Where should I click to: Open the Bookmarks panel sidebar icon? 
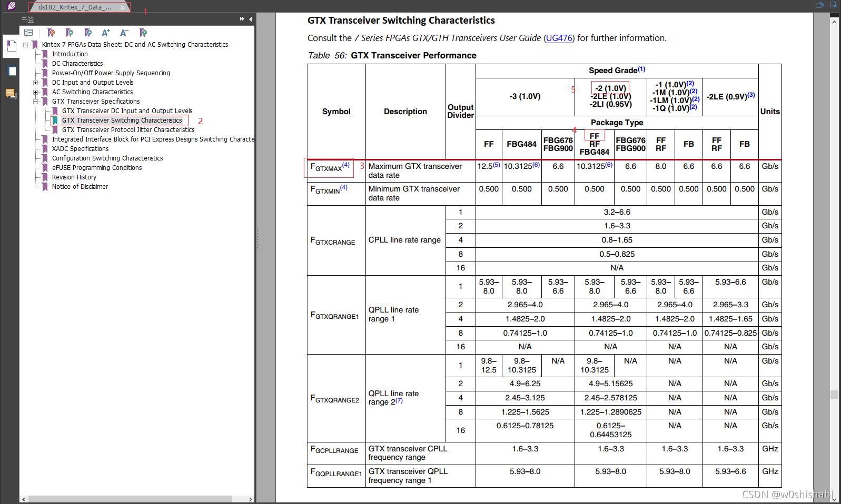click(x=11, y=46)
